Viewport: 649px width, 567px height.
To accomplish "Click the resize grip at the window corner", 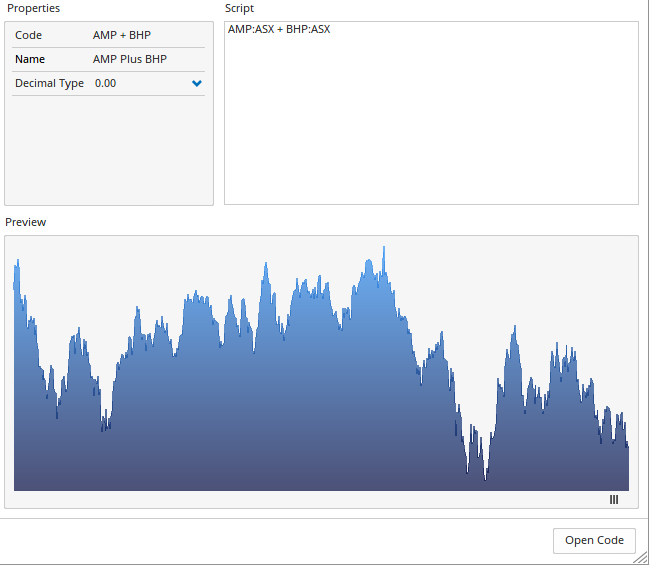I will point(640,557).
